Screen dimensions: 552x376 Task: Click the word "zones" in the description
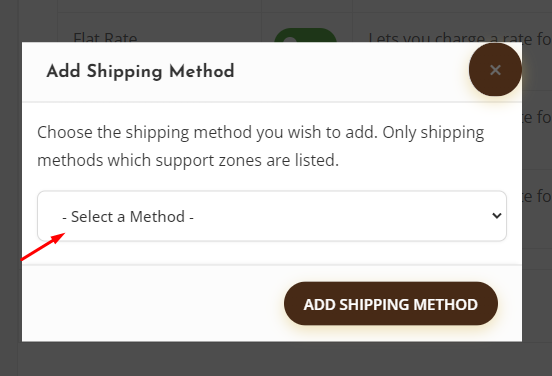click(240, 161)
